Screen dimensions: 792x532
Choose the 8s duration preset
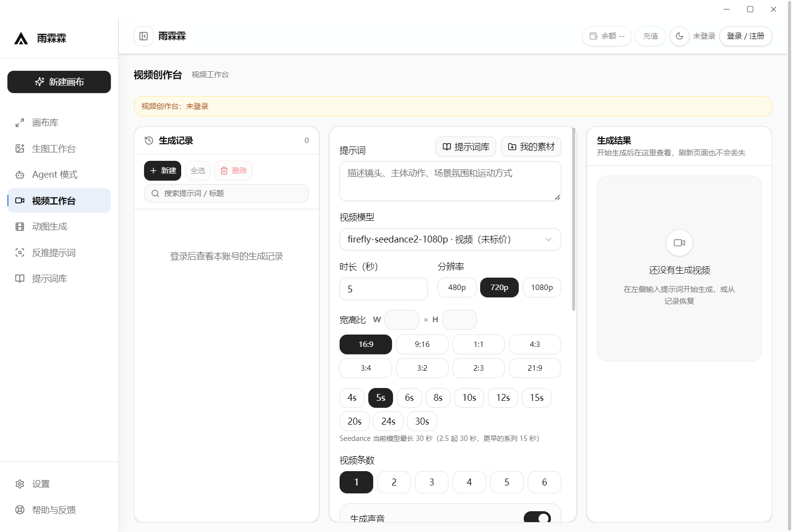tap(438, 398)
